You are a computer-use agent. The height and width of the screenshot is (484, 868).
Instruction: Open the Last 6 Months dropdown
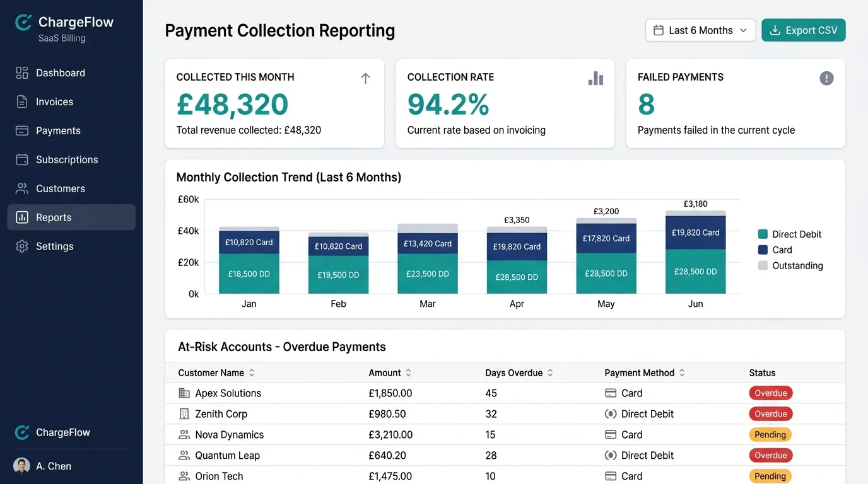[700, 30]
